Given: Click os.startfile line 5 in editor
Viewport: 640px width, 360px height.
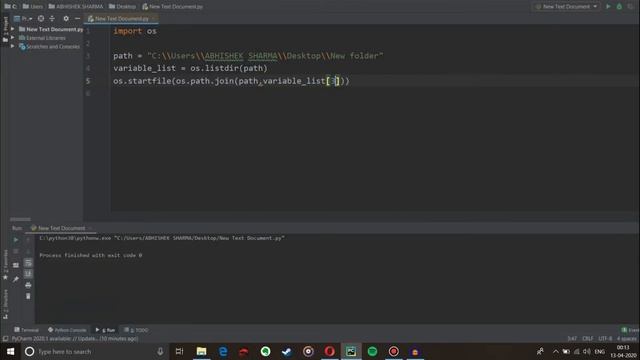Looking at the screenshot, I should tap(231, 81).
